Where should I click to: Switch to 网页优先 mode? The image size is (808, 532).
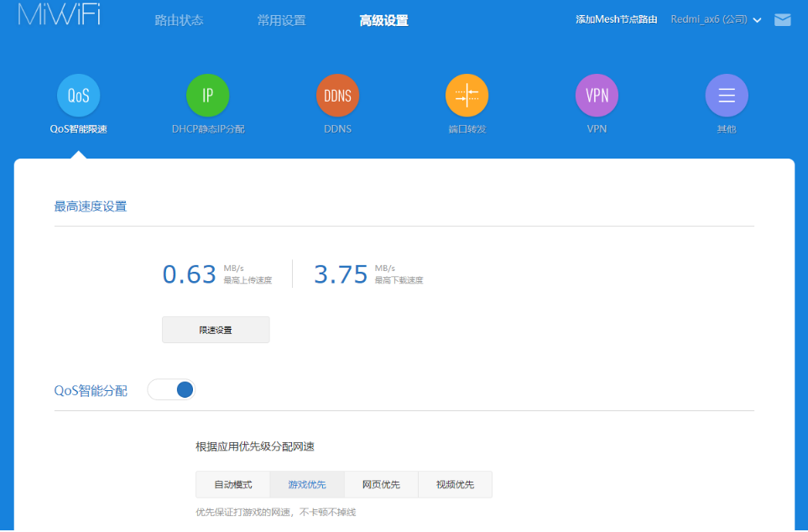(381, 484)
